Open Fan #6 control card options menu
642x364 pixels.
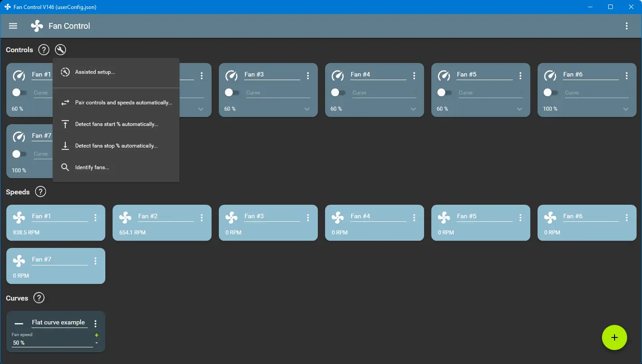point(627,76)
